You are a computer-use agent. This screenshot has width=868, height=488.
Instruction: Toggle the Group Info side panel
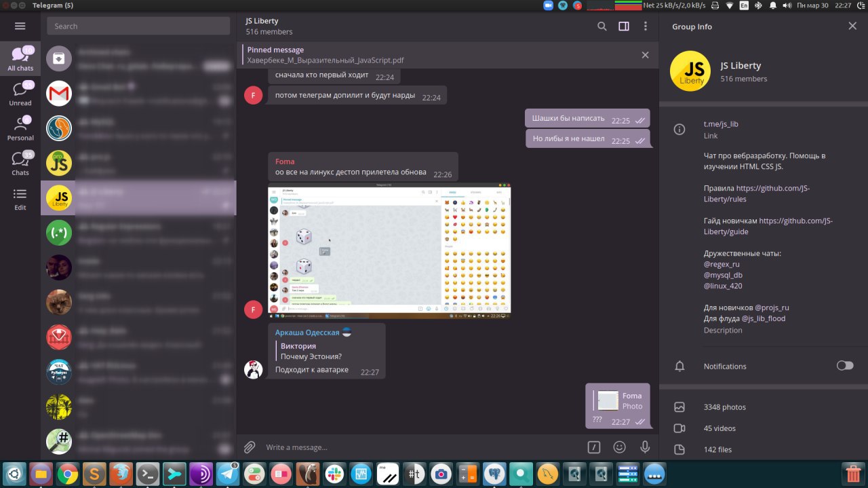(624, 26)
